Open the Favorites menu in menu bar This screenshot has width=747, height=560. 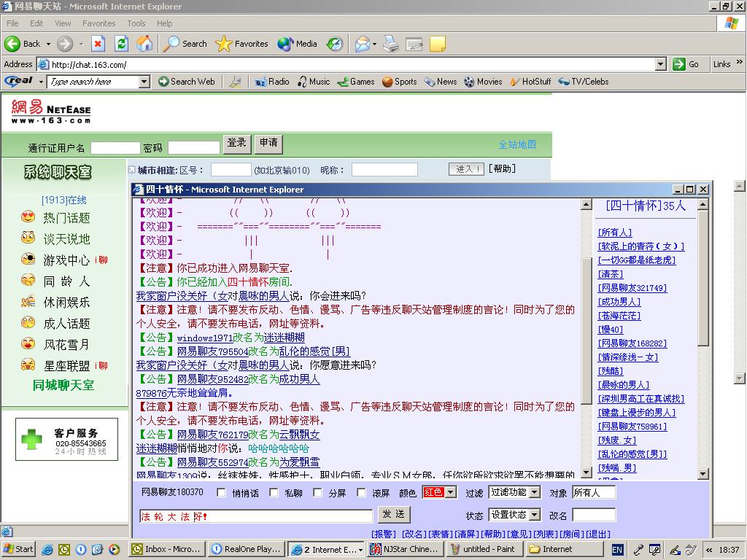[98, 23]
